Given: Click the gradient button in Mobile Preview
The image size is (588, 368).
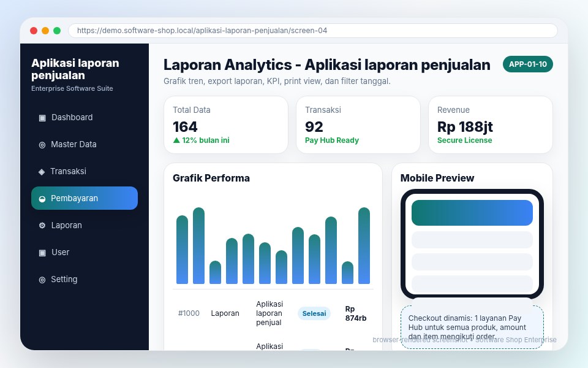Looking at the screenshot, I should (472, 213).
